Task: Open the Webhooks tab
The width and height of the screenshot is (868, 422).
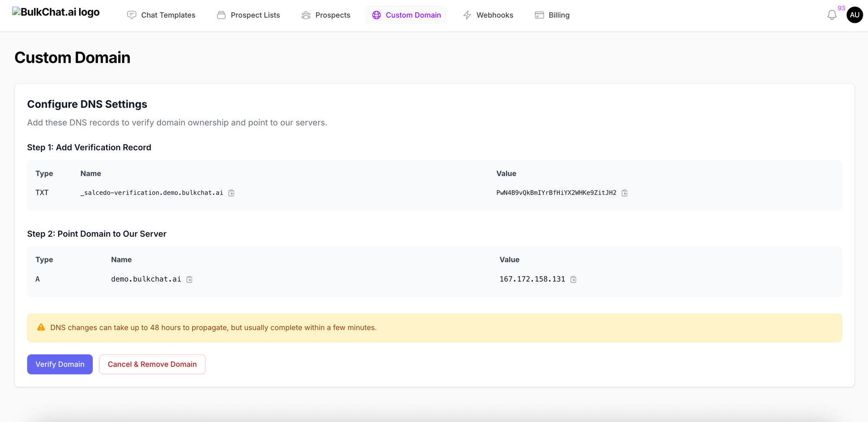Action: tap(488, 15)
